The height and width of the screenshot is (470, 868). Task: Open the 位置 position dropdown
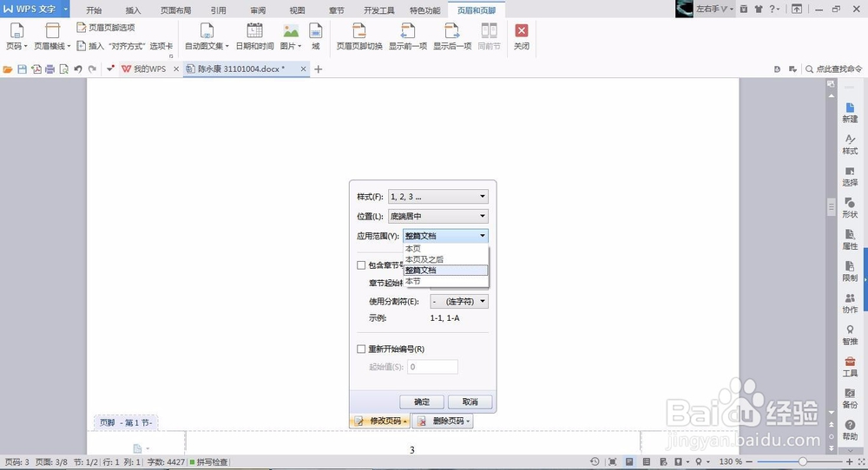click(437, 216)
